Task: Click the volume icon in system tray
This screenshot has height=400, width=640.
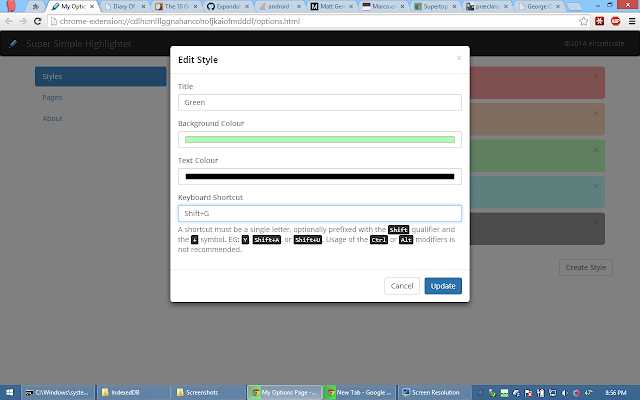Action: tap(564, 393)
